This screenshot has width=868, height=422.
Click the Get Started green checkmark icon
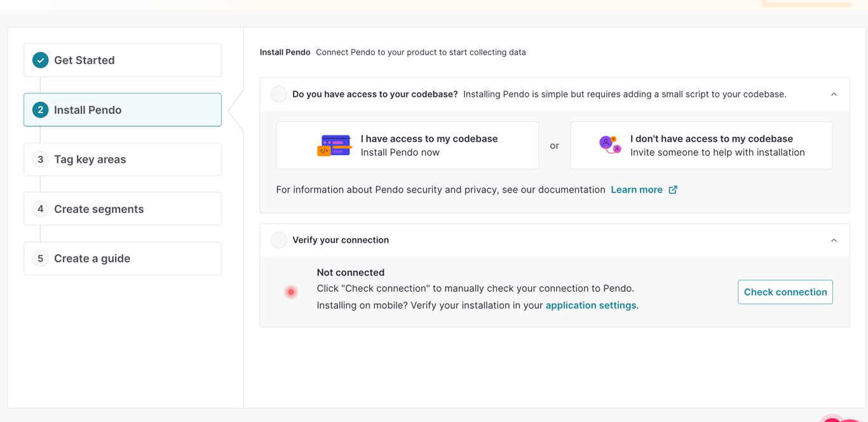click(41, 60)
